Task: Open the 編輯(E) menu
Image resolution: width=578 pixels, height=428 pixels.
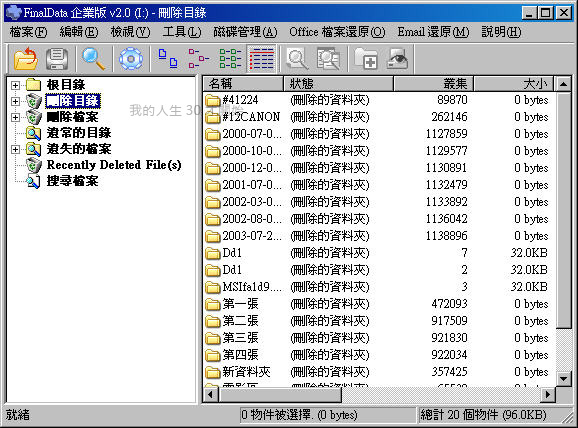Action: point(79,32)
